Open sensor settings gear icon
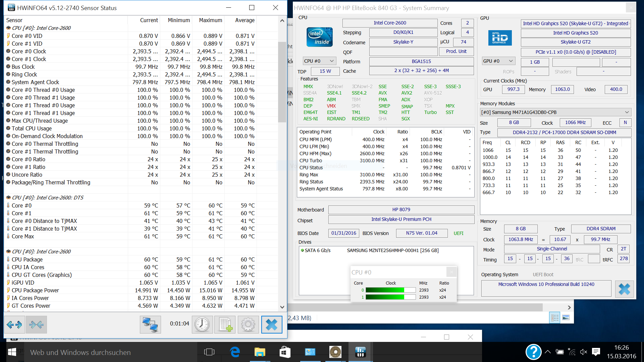 click(x=248, y=324)
